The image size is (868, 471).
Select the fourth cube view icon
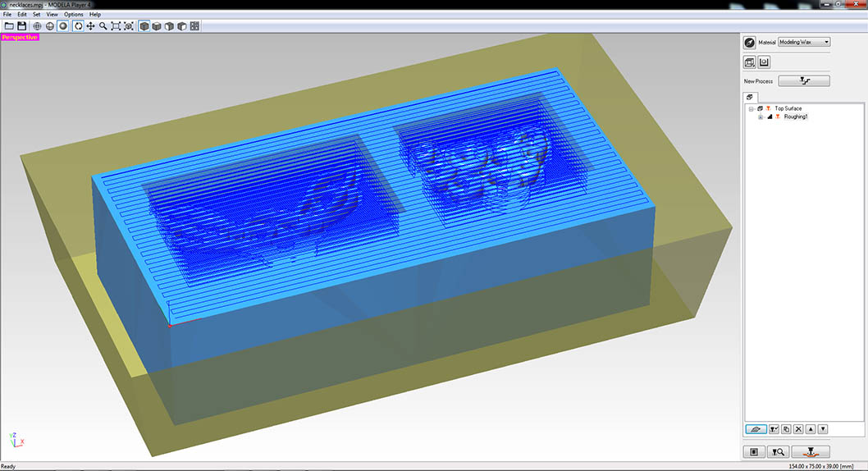[182, 26]
